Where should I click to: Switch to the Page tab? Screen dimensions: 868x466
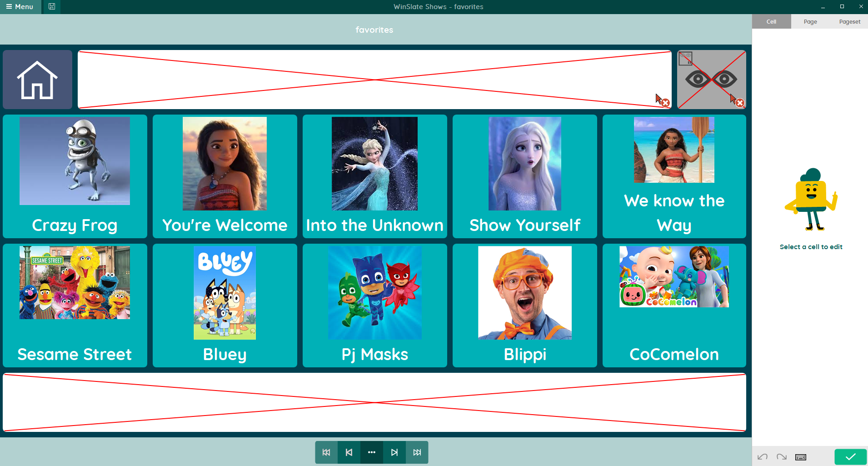(x=810, y=21)
